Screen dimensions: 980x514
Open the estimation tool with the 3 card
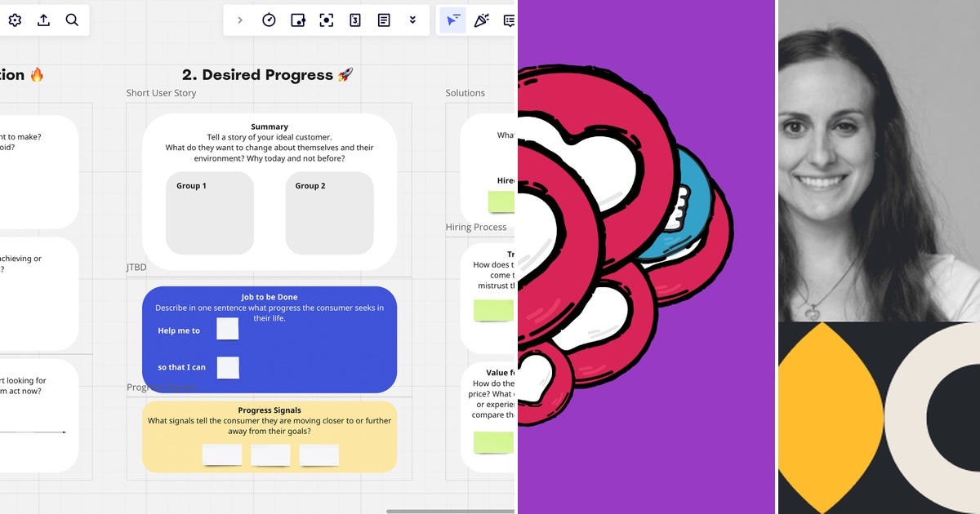click(355, 20)
